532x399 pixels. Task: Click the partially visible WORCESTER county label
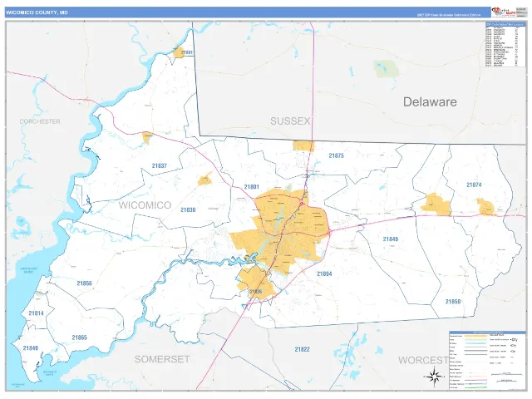(x=423, y=360)
